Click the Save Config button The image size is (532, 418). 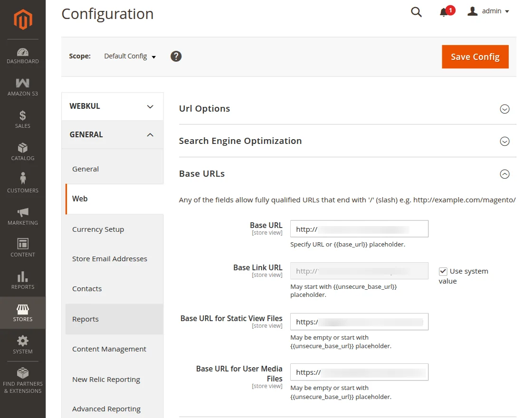[475, 57]
